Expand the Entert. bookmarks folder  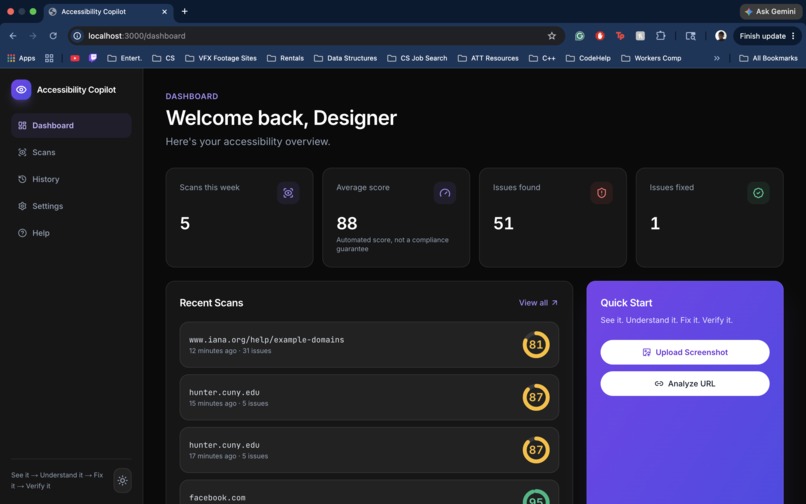(124, 58)
